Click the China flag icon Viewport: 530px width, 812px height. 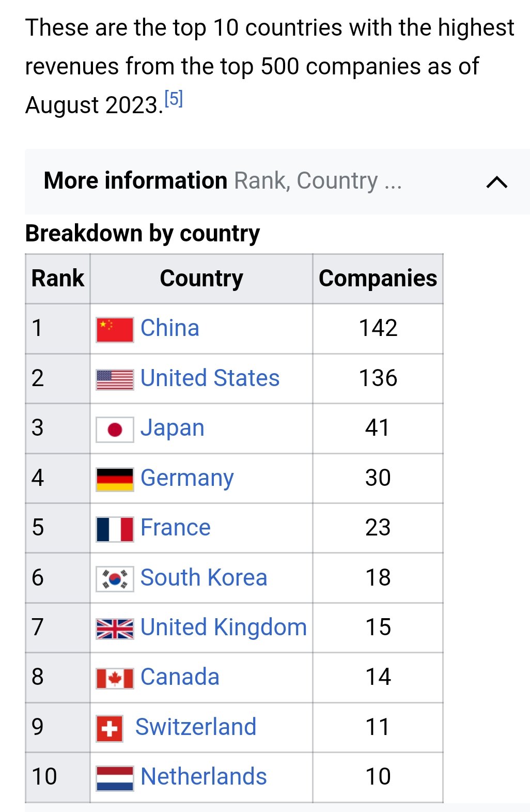point(115,330)
